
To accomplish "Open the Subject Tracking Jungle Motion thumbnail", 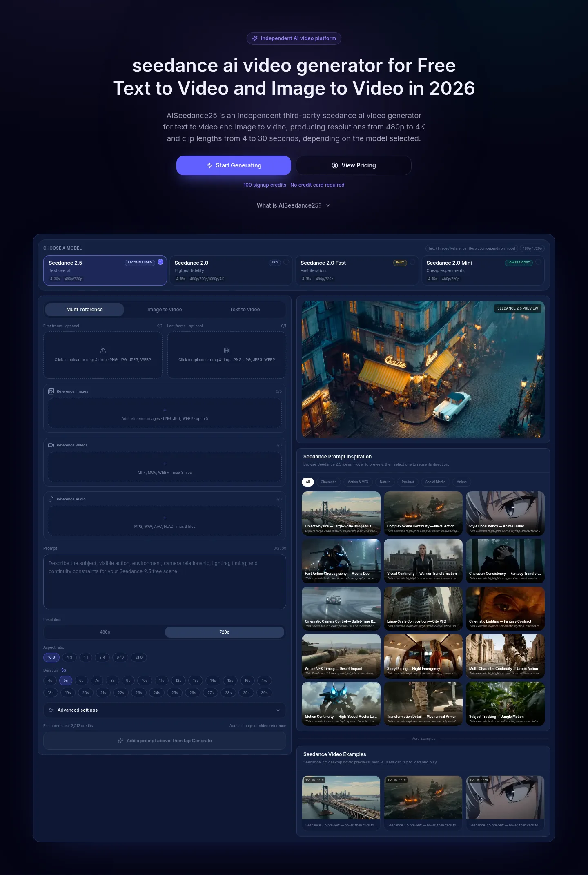I will click(x=505, y=704).
